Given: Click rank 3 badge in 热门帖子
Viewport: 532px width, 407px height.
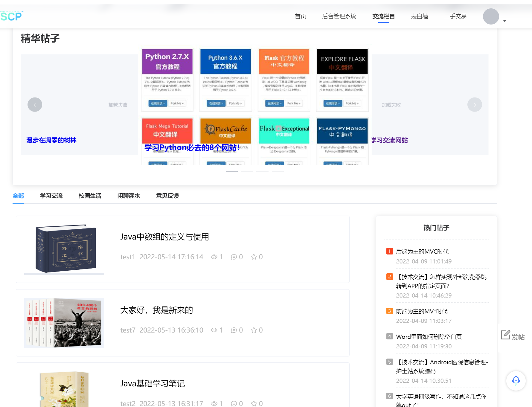Looking at the screenshot, I should pyautogui.click(x=389, y=311).
